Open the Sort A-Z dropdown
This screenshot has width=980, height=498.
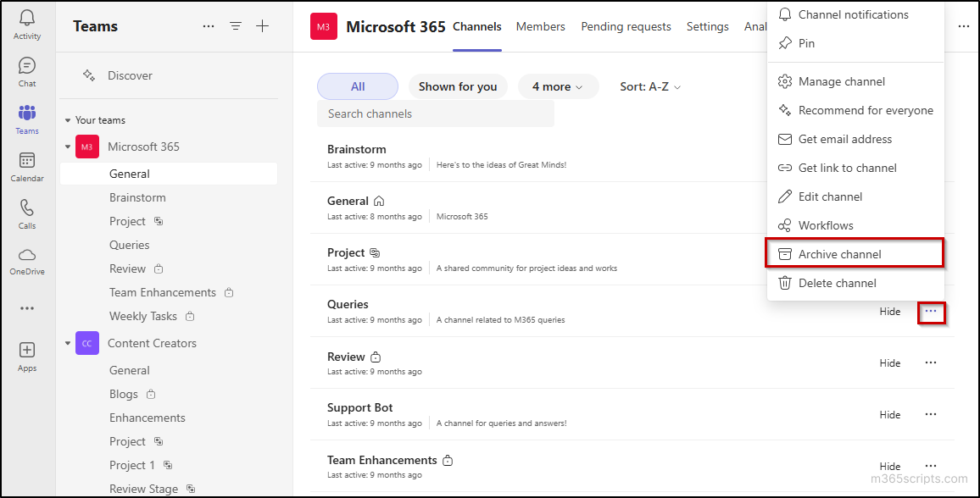[x=649, y=86]
